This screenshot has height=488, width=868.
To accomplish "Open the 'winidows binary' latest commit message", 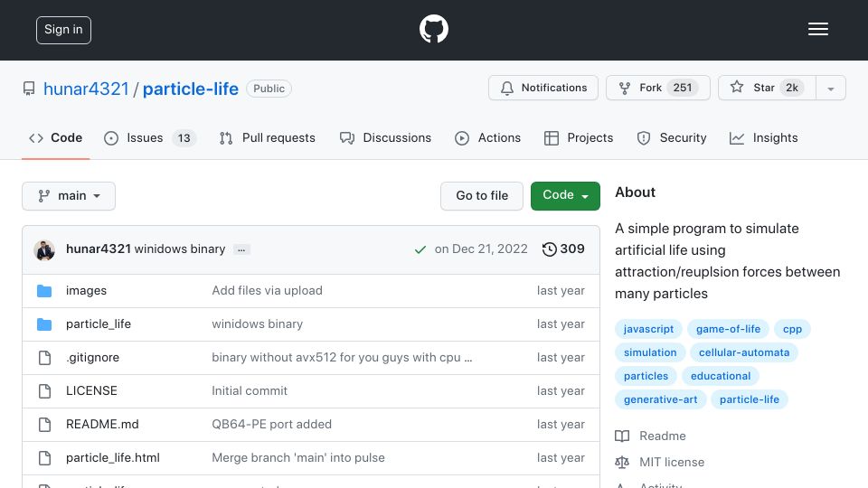I will click(180, 249).
